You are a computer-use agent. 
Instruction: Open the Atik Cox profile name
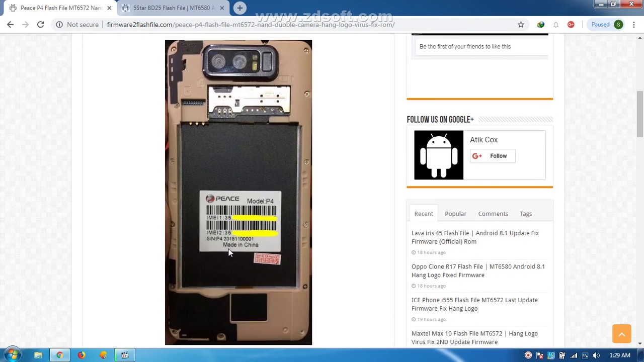(x=484, y=140)
